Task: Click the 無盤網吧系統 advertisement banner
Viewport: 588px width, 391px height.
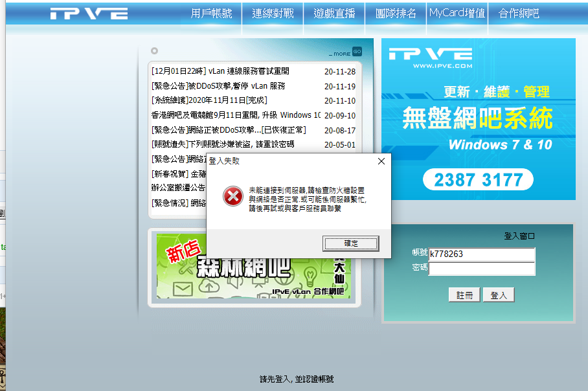Action: click(x=478, y=118)
